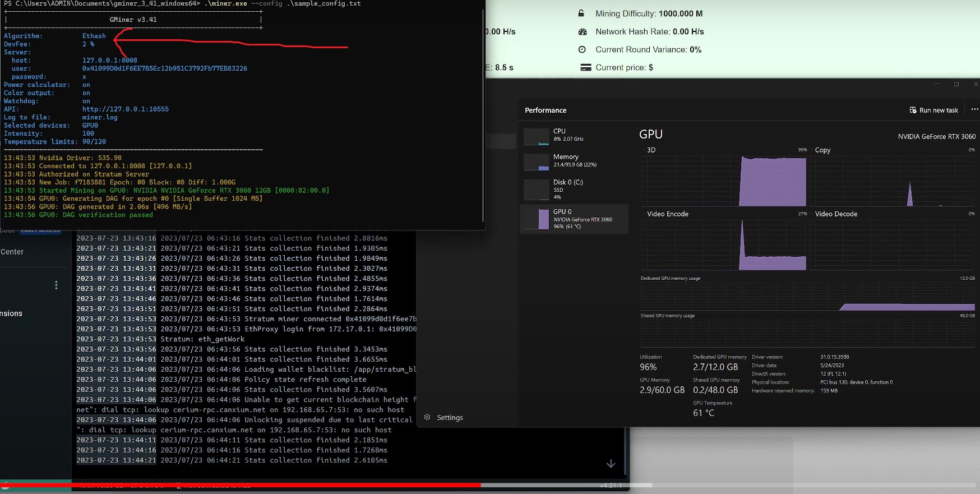Click the Mining Difficulty 1000.000 M text
Screen dimensions: 980x494
649,13
